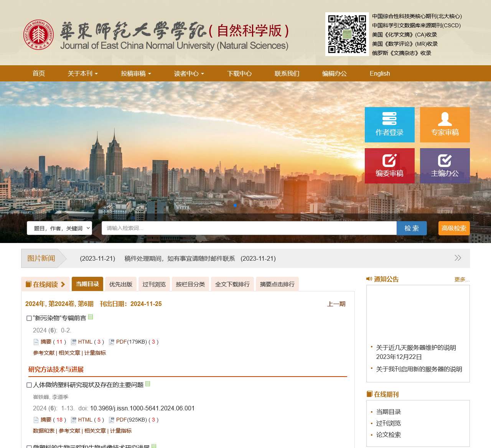This screenshot has width=491, height=448.
Task: Open 下载中心 in the navigation bar
Action: 239,73
